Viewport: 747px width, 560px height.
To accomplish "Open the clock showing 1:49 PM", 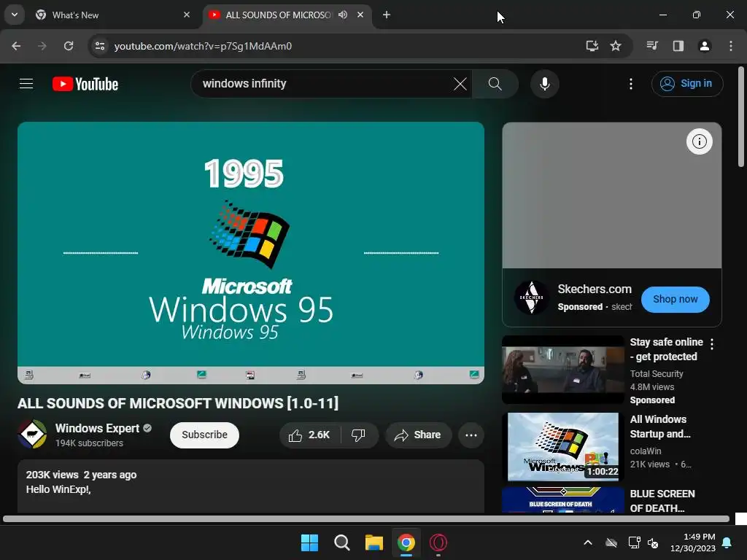I will (x=693, y=542).
